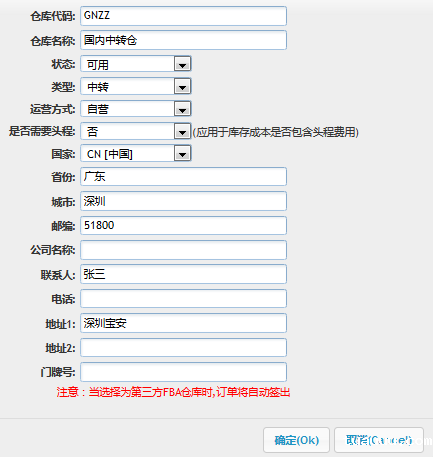This screenshot has height=457, width=433.
Task: Click the 类型 combo box showing 中转
Action: pos(136,87)
